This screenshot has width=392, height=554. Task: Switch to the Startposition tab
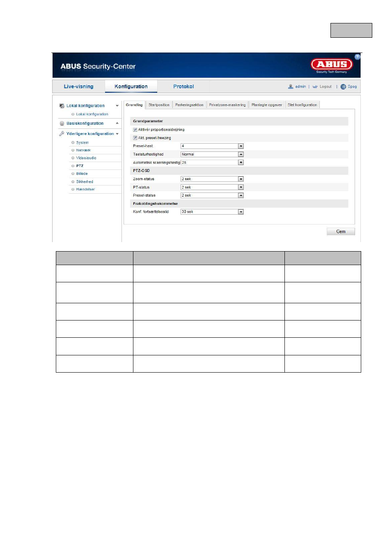(x=159, y=105)
